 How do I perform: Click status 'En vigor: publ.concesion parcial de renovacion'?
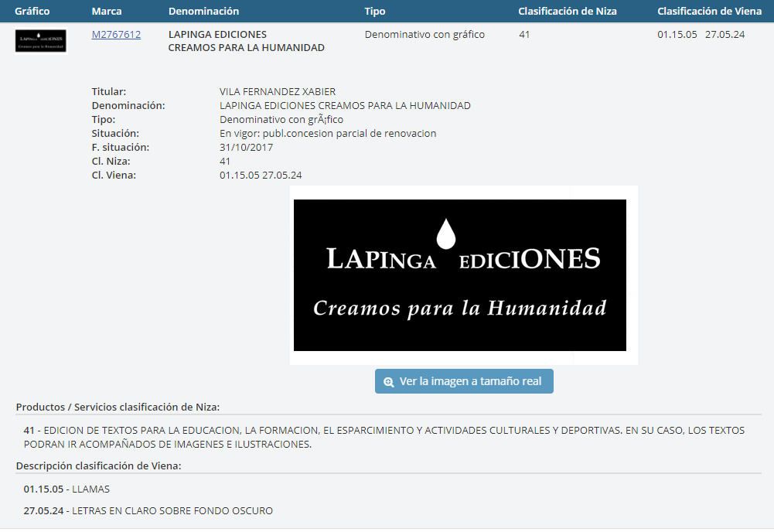328,133
